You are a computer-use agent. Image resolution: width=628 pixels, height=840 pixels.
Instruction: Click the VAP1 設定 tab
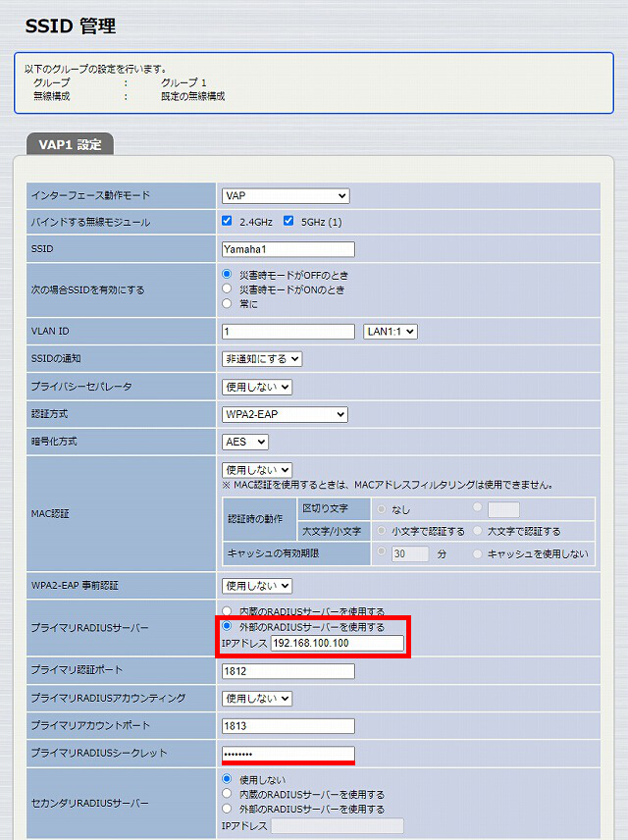(x=70, y=144)
